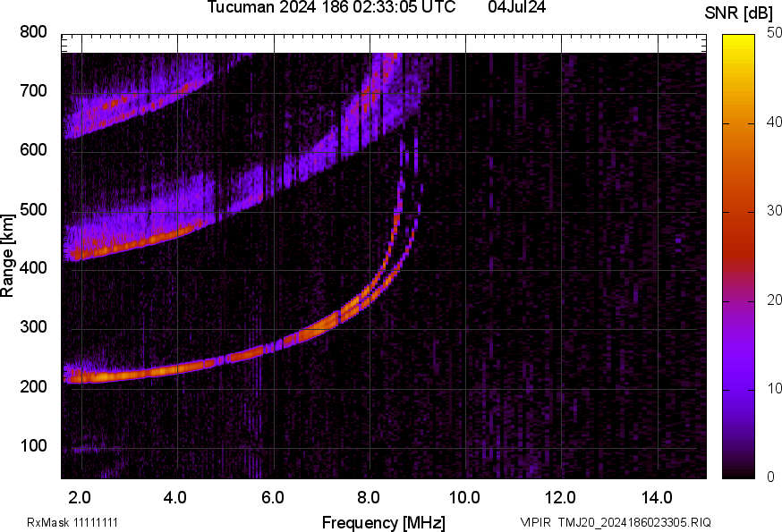The image size is (782, 532).
Task: Click the range tick label '600'
Action: click(33, 149)
